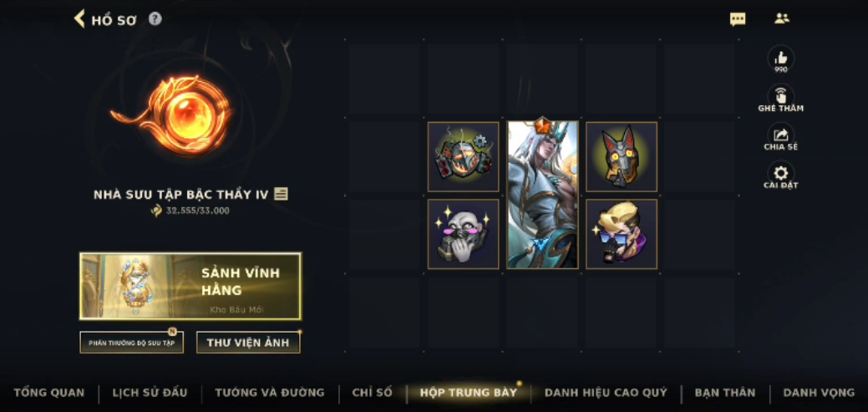Tap the thumbs-up like icon
The height and width of the screenshot is (412, 868).
point(780,57)
